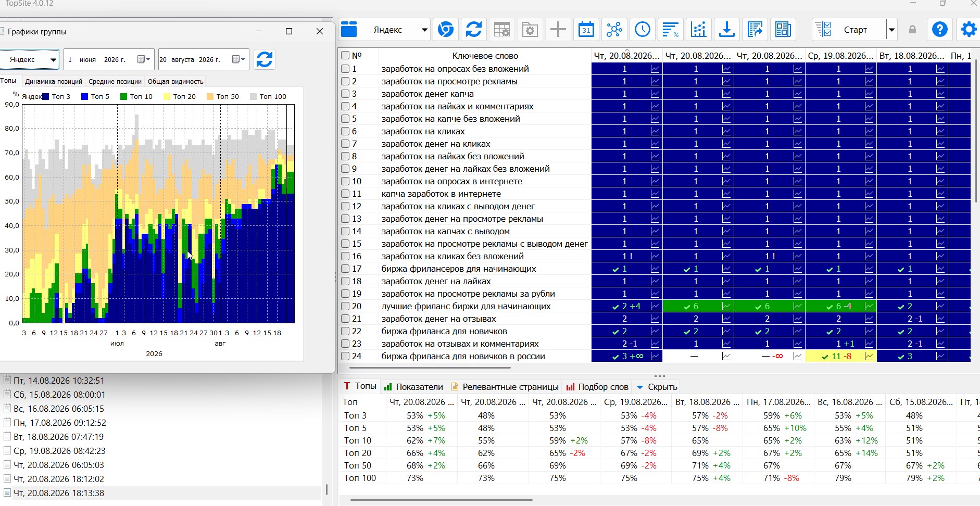This screenshot has height=506, width=980.
Task: Click the Топ 10 green legend swatch
Action: [123, 96]
